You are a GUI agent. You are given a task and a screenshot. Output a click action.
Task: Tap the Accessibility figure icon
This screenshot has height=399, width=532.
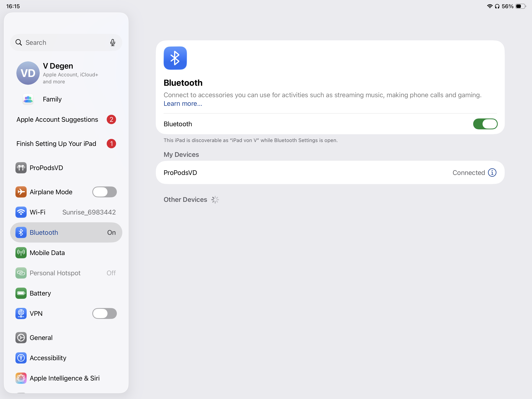click(21, 358)
